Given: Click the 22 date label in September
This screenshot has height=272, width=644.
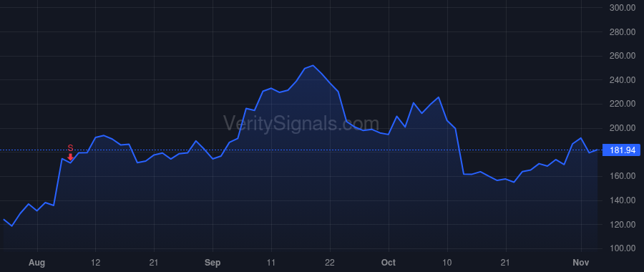Looking at the screenshot, I should tap(330, 262).
